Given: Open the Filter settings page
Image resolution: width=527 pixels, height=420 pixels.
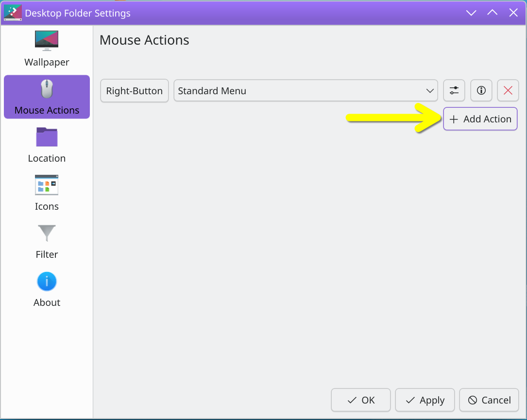Looking at the screenshot, I should (47, 241).
